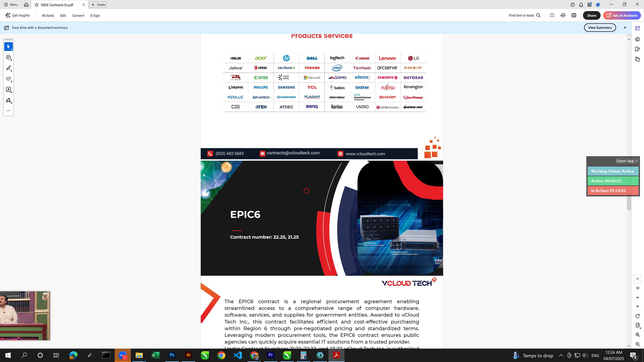Image resolution: width=644 pixels, height=362 pixels.
Task: Show hidden system tray icons
Action: tap(561, 355)
